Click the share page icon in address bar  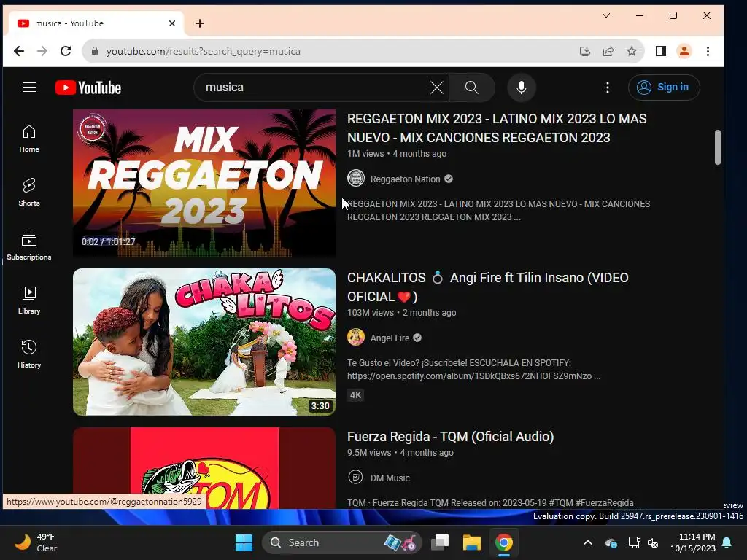coord(608,51)
